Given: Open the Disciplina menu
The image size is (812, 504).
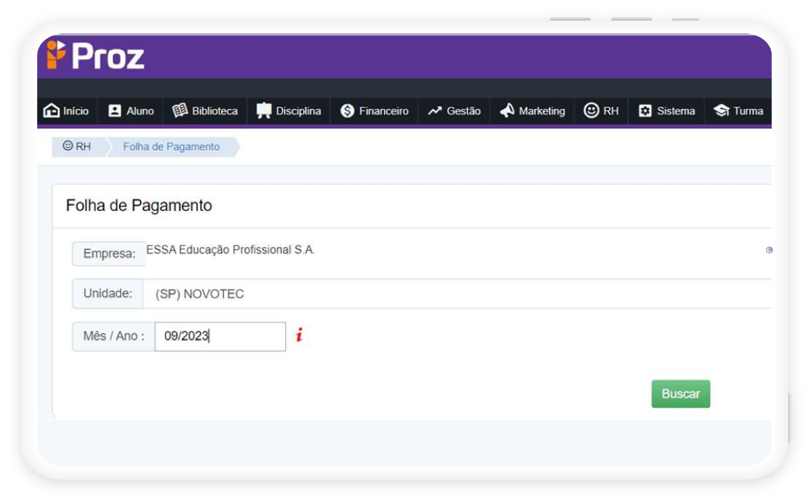Looking at the screenshot, I should [288, 111].
